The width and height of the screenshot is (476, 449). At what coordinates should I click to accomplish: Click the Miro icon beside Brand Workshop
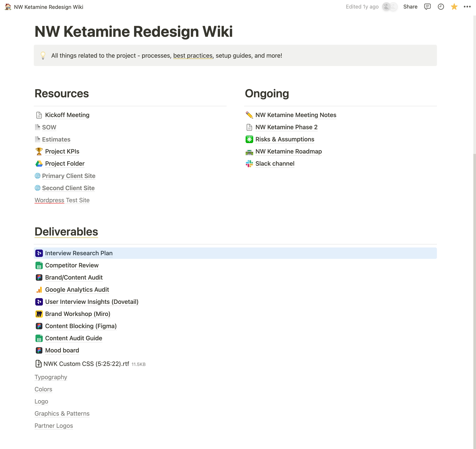[x=39, y=314]
